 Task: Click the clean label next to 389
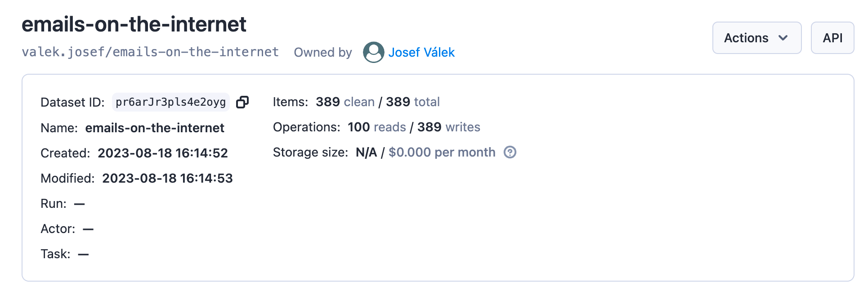[x=358, y=102]
